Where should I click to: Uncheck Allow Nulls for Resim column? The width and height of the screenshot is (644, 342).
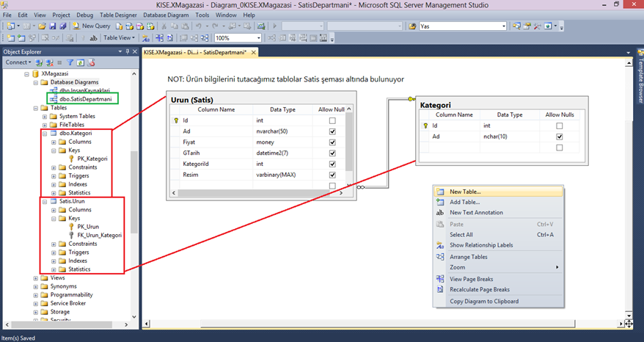332,175
